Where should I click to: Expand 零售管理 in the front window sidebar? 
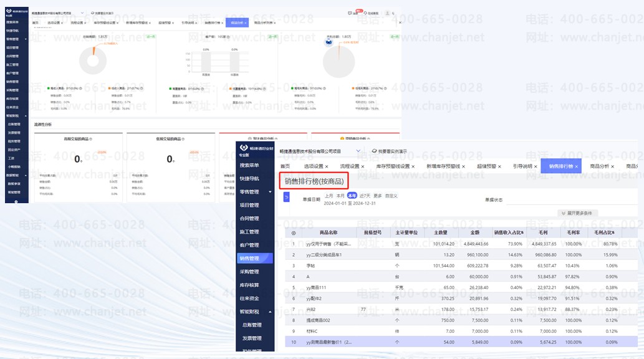pos(270,192)
